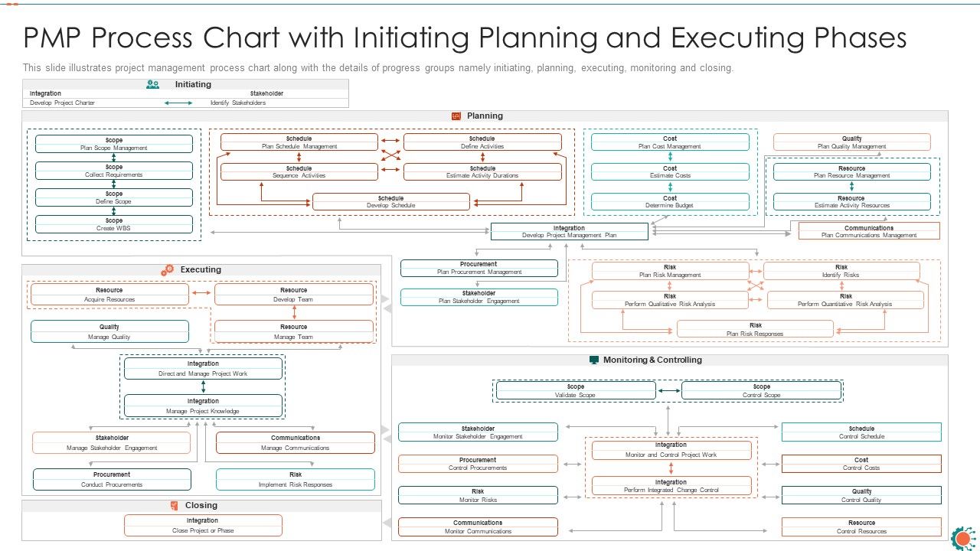Select the Develop Team box

(x=294, y=295)
